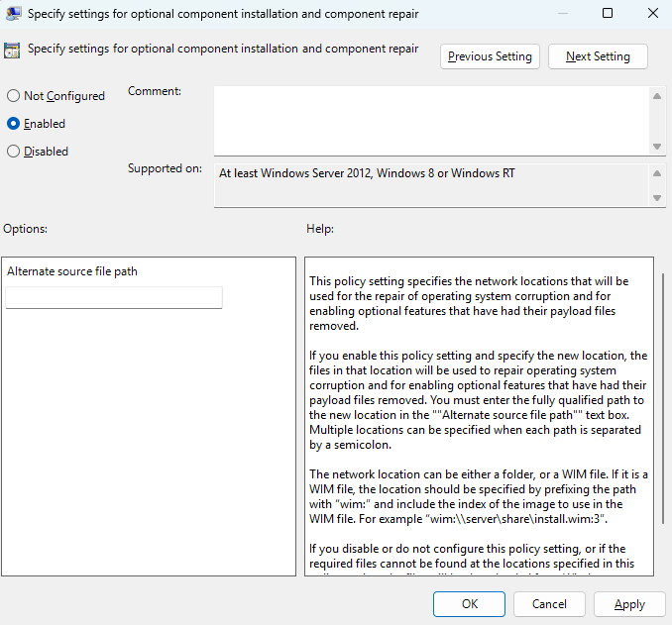Set the policy to Disabled

pos(14,152)
